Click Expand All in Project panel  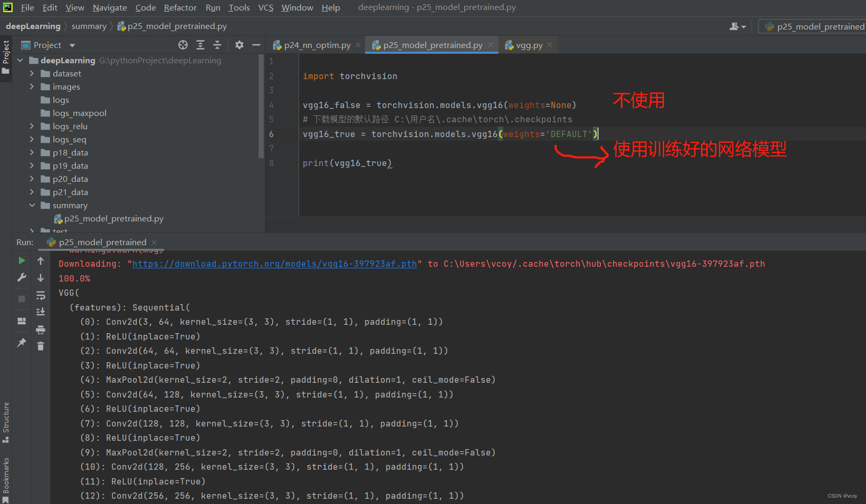tap(200, 45)
